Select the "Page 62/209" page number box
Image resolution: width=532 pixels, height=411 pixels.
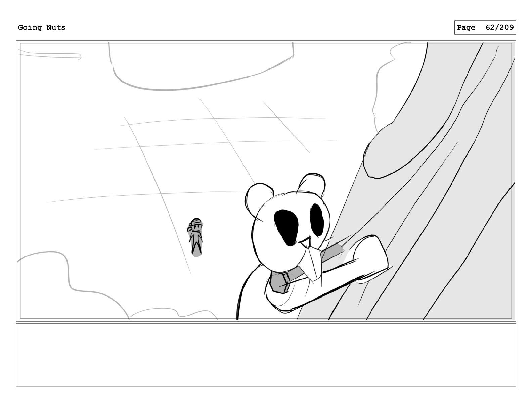click(485, 28)
